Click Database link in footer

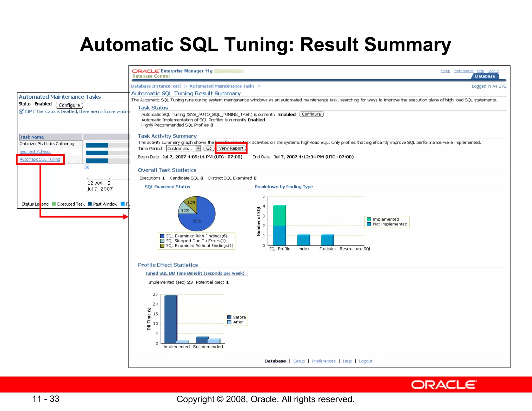point(275,361)
